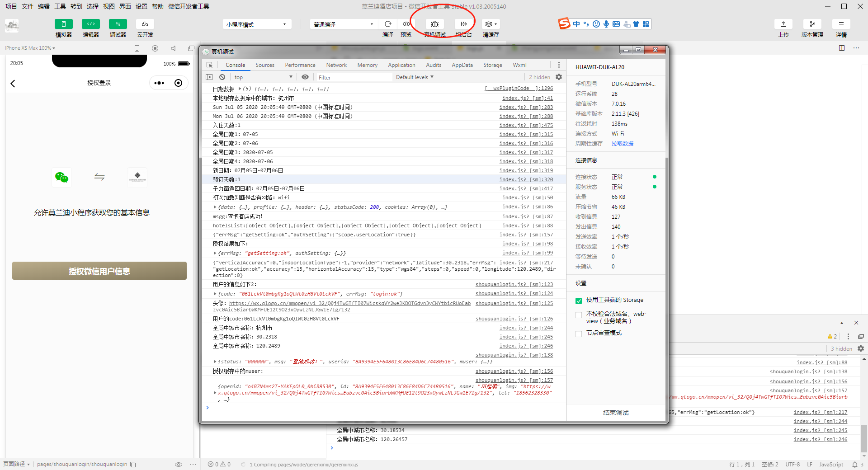Switch to the Network tab

[x=336, y=65]
